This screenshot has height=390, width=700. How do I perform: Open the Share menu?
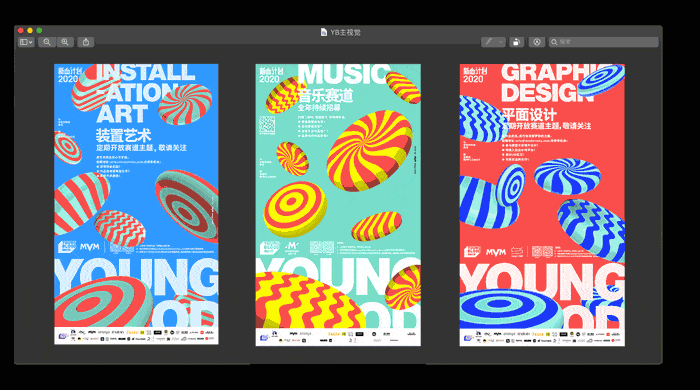(x=86, y=42)
